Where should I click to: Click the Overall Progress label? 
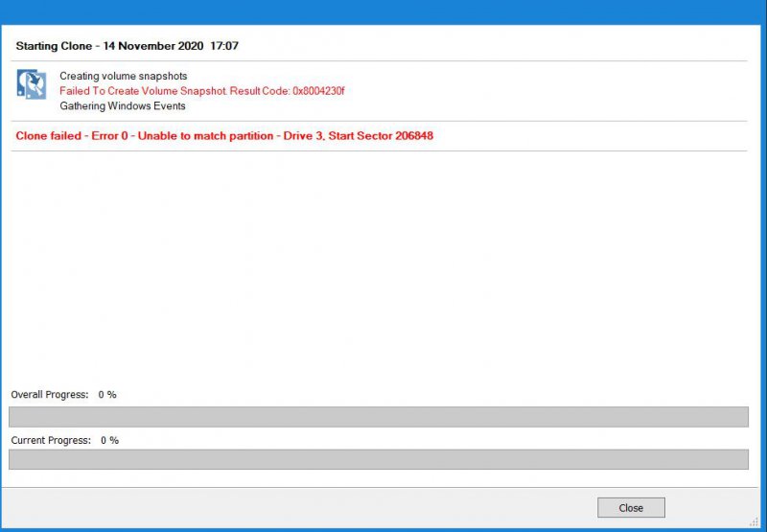[x=49, y=395]
